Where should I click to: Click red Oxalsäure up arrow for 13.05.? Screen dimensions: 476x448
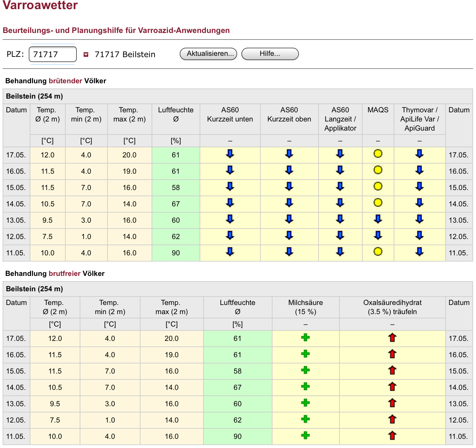392,403
